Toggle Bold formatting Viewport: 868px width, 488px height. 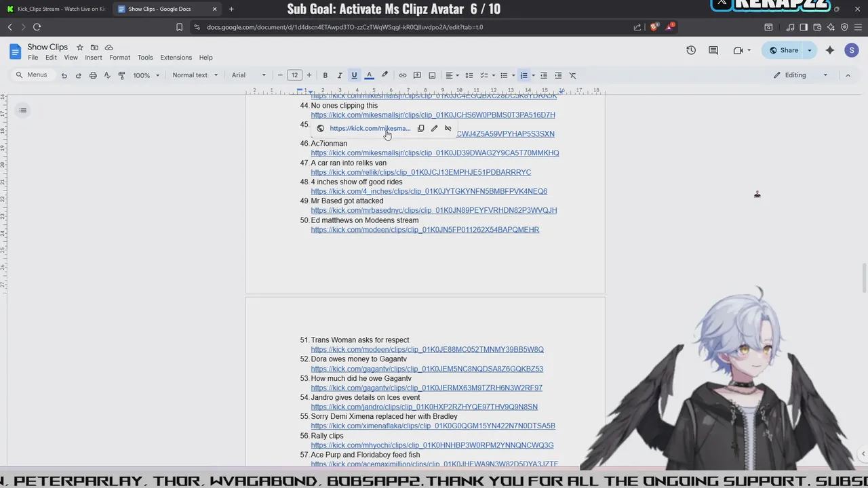coord(325,75)
